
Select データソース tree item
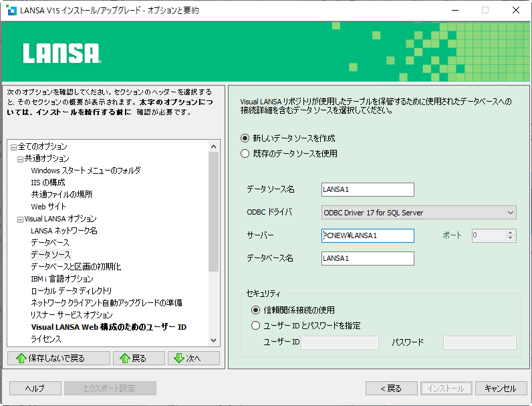(x=51, y=255)
